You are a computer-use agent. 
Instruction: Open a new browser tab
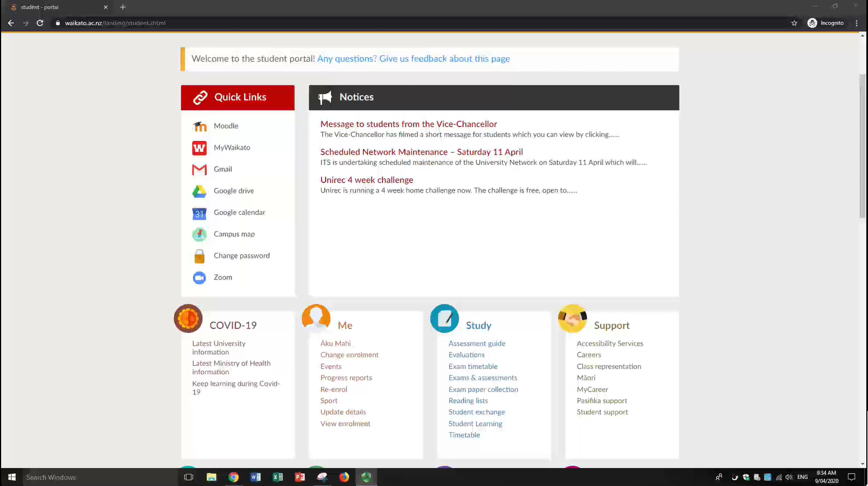[x=122, y=7]
